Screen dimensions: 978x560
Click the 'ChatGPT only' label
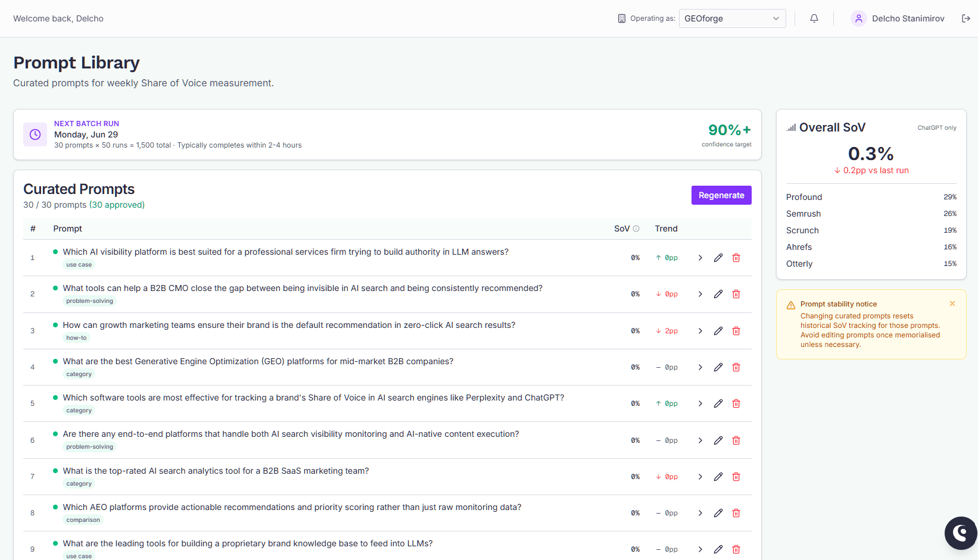click(x=937, y=128)
